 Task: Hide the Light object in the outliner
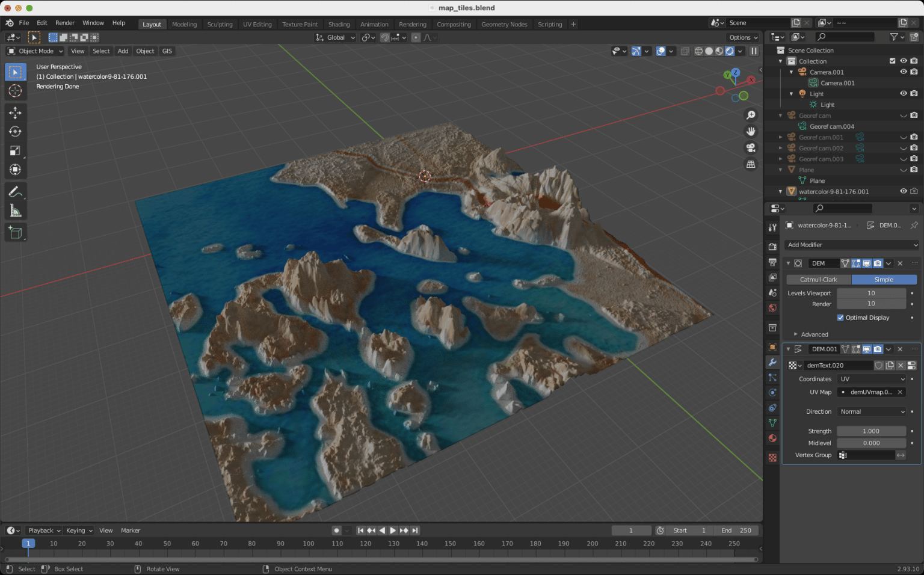tap(903, 93)
